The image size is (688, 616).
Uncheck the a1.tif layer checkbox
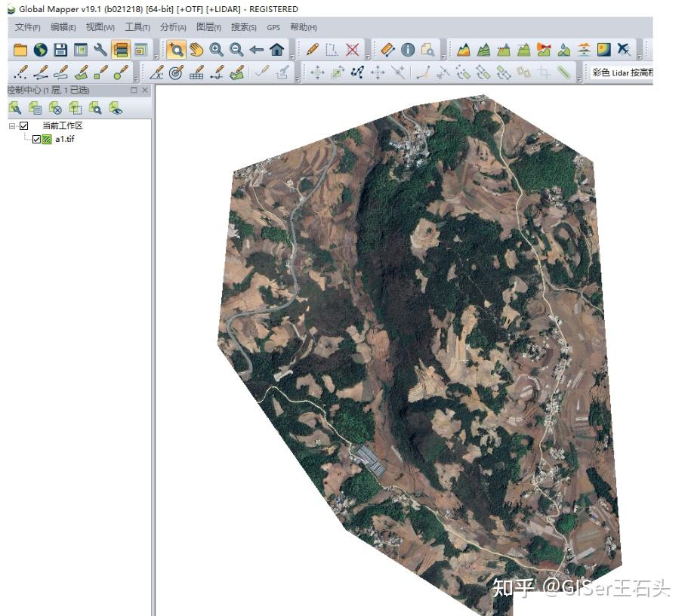pos(36,139)
